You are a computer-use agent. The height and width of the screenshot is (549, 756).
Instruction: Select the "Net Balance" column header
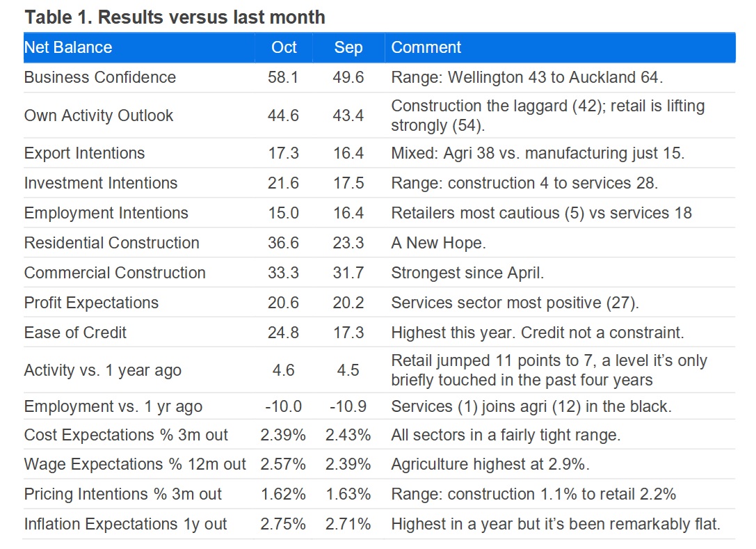tap(68, 47)
